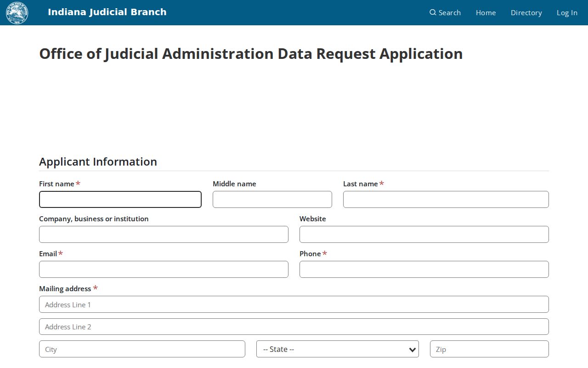Select the Middle name input box
The image size is (588, 368).
(272, 200)
